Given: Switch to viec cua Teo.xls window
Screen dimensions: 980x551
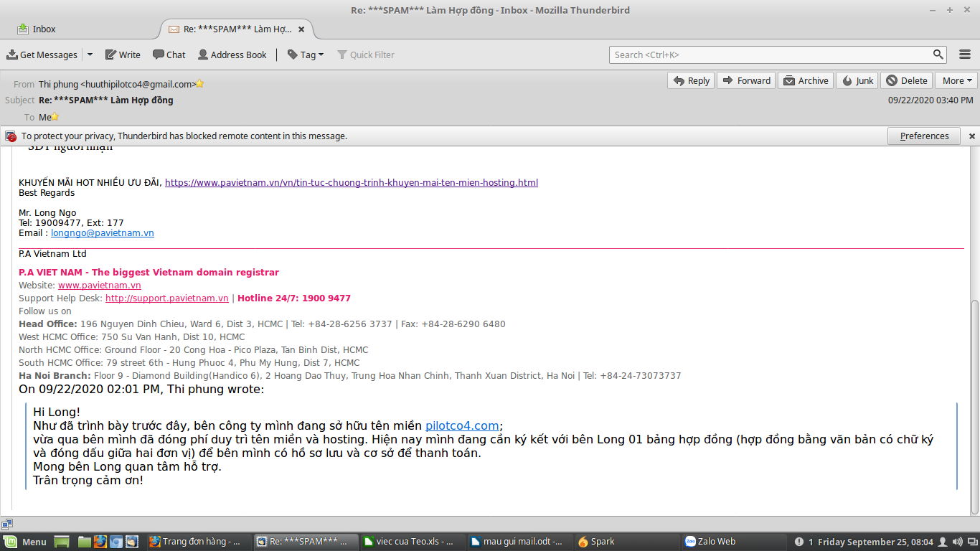Looking at the screenshot, I should coord(411,542).
